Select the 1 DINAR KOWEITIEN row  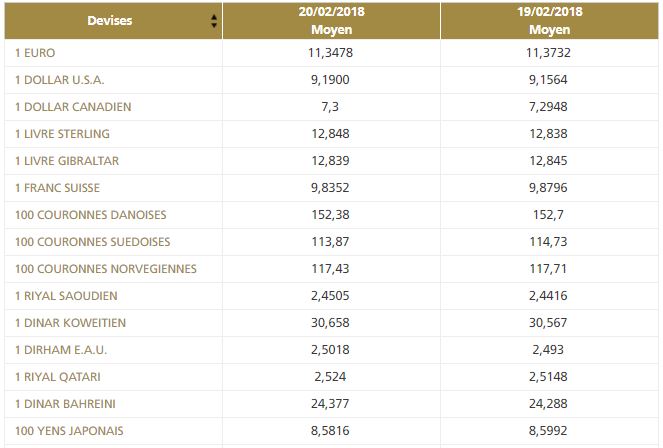pyautogui.click(x=70, y=323)
